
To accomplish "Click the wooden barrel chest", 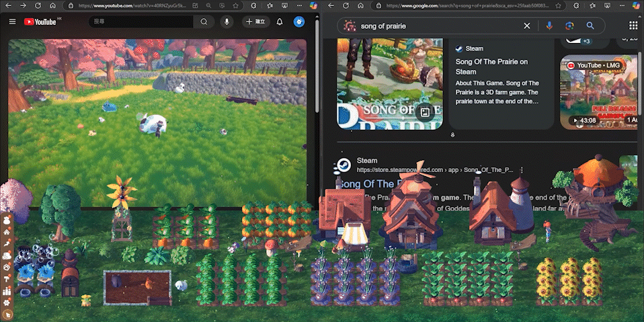I will coord(70,281).
